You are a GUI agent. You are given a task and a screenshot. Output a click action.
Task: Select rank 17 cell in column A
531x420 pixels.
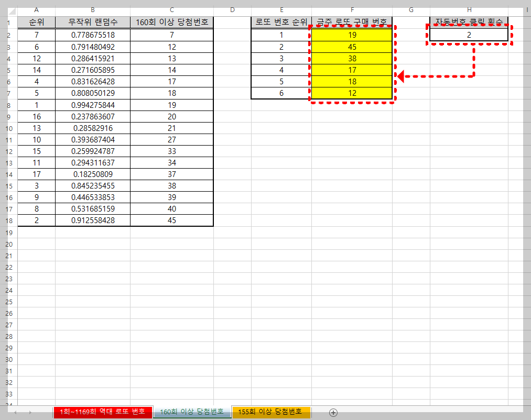pyautogui.click(x=36, y=174)
